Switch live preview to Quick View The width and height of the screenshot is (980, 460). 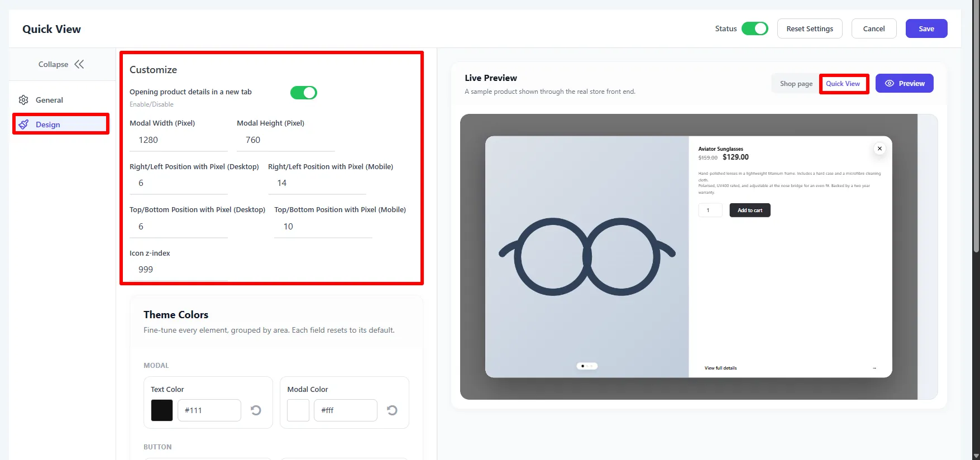pyautogui.click(x=843, y=84)
